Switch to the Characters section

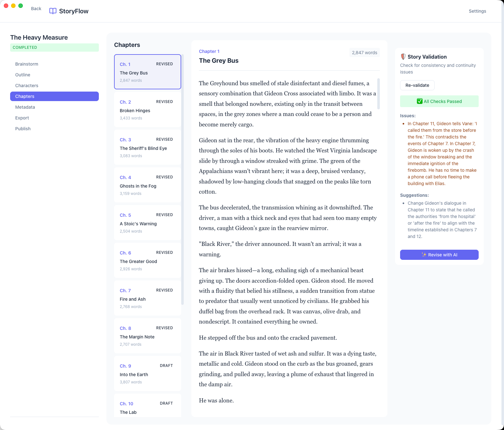pyautogui.click(x=27, y=86)
